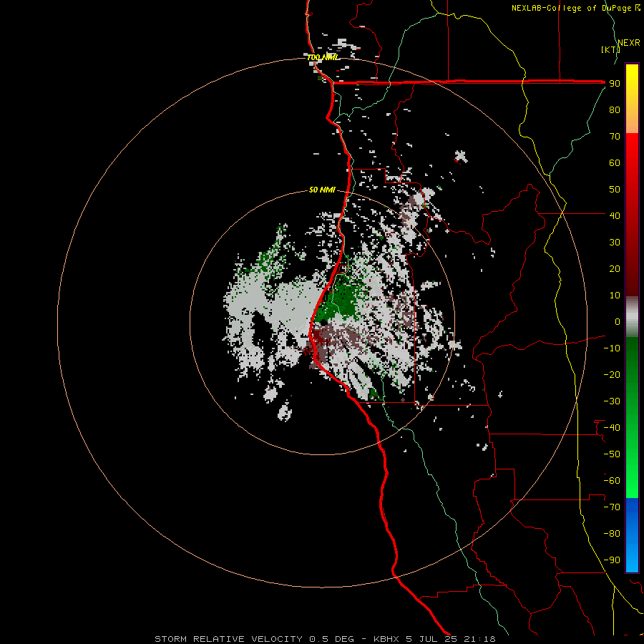644x644 pixels.
Task: Click the 60 value on the velocity scale
Action: pos(615,162)
